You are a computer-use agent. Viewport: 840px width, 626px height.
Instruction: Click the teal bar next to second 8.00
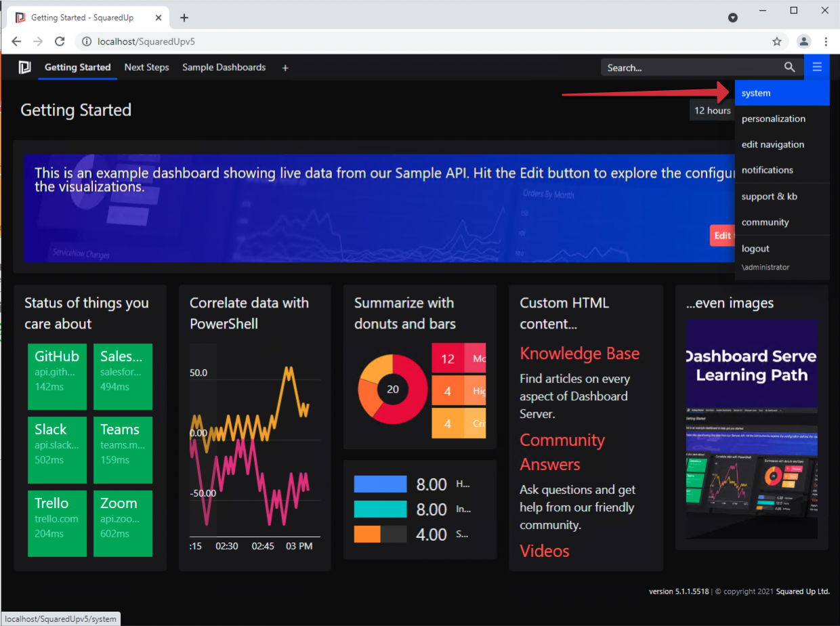[x=380, y=509]
